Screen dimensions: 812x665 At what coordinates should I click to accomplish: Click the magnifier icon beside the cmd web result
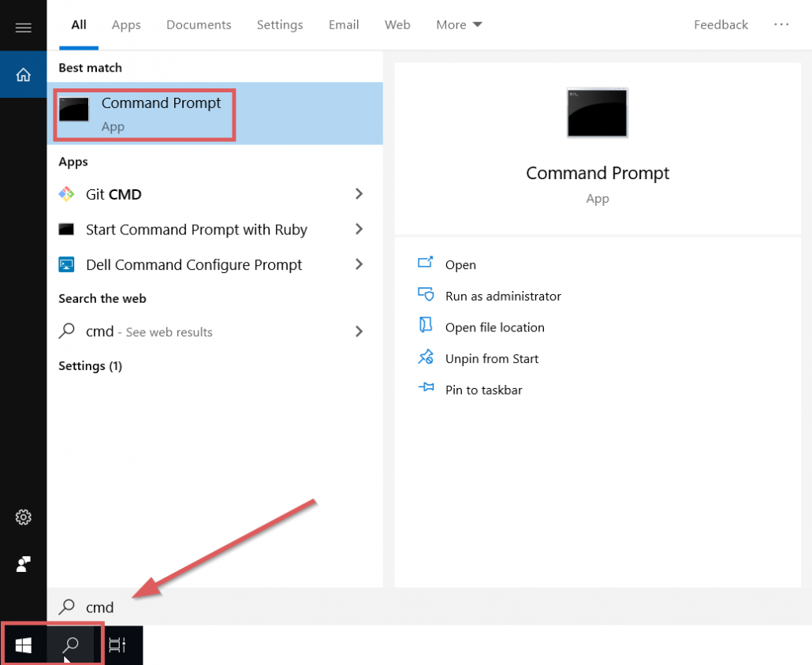coord(67,331)
